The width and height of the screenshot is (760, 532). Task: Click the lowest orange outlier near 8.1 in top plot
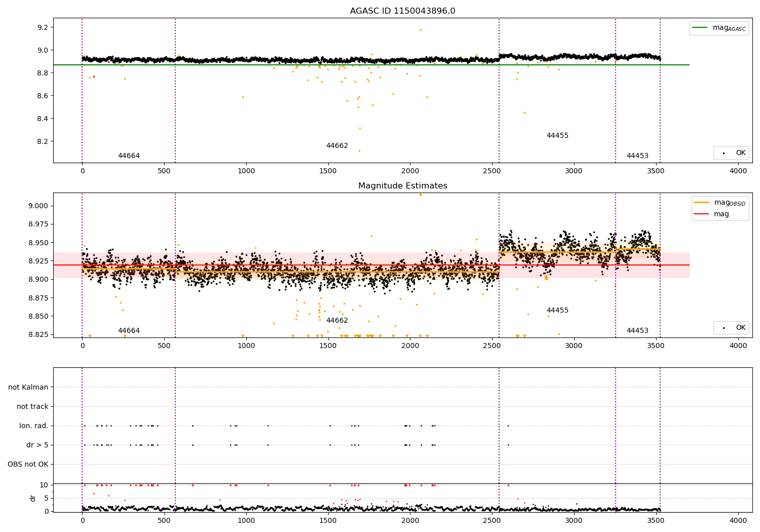(359, 150)
